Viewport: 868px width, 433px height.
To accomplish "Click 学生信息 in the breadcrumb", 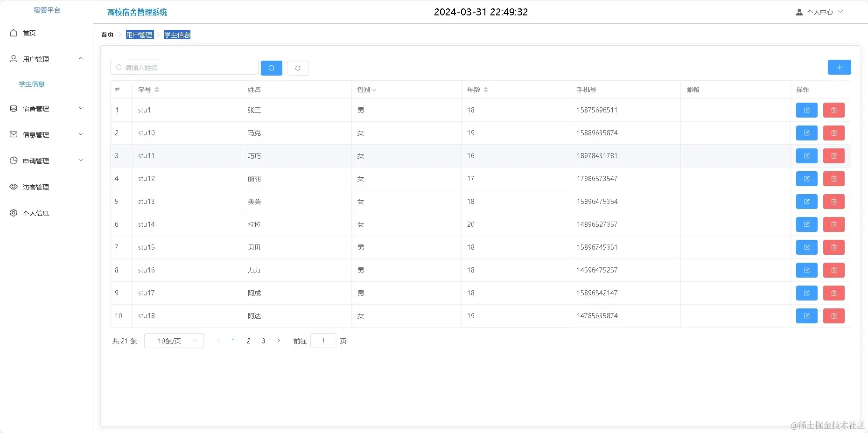I will tap(177, 35).
